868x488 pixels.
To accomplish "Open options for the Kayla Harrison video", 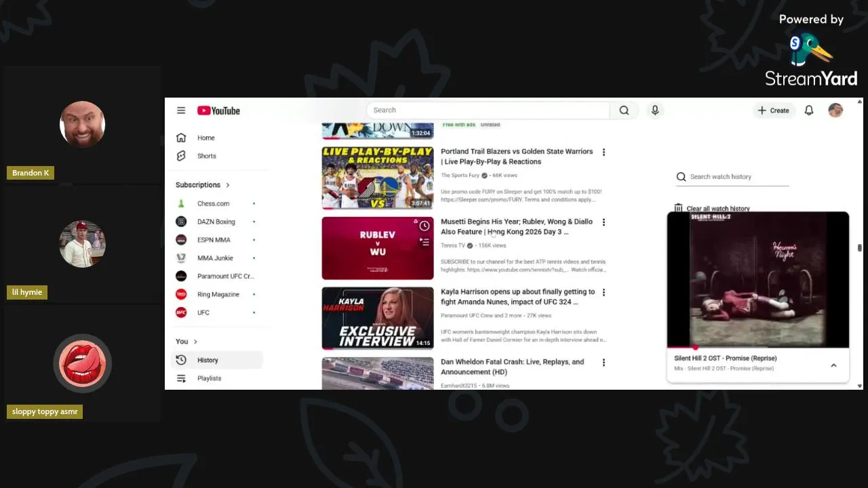I will [604, 293].
